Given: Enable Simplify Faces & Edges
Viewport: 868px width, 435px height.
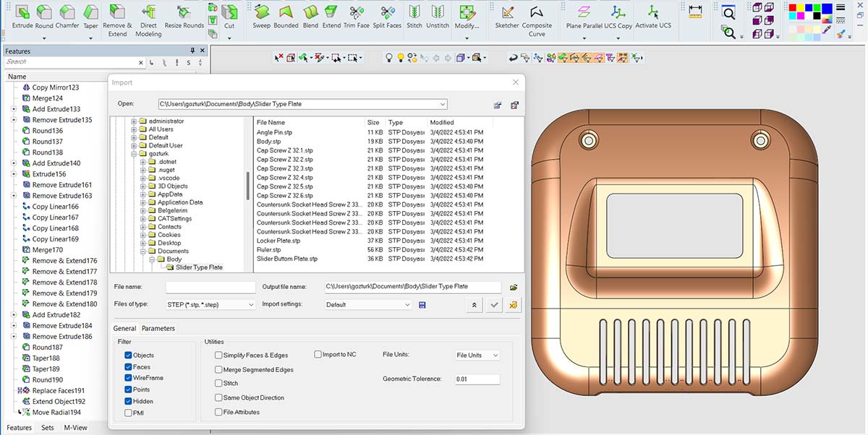Looking at the screenshot, I should pos(218,356).
